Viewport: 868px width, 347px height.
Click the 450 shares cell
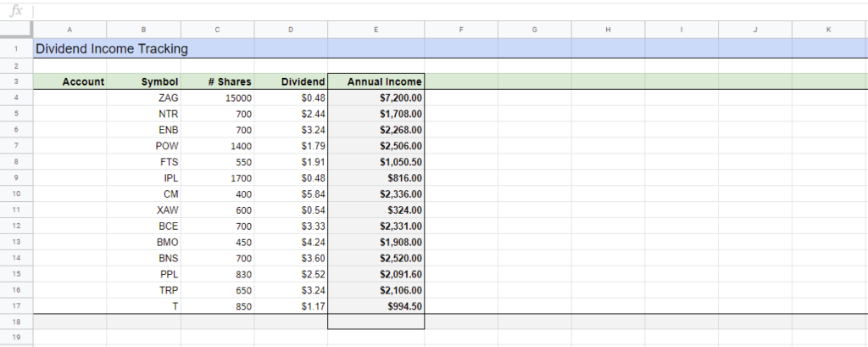pos(218,243)
